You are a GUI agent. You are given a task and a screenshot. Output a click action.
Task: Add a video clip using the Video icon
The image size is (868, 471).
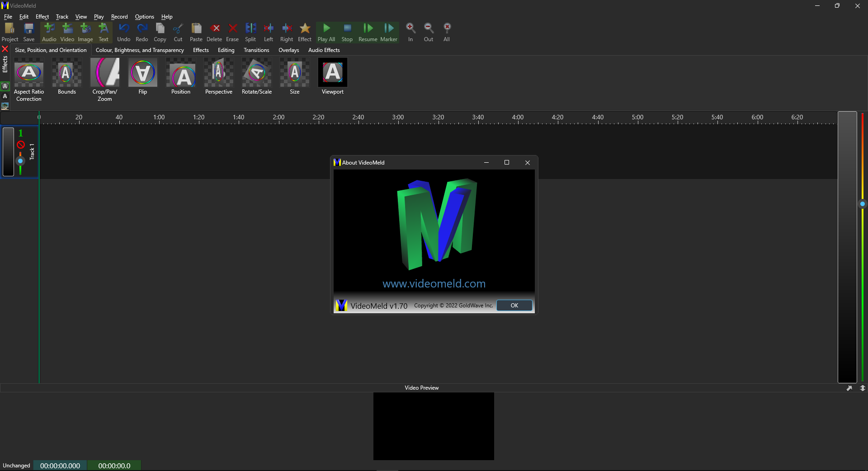pos(67,32)
